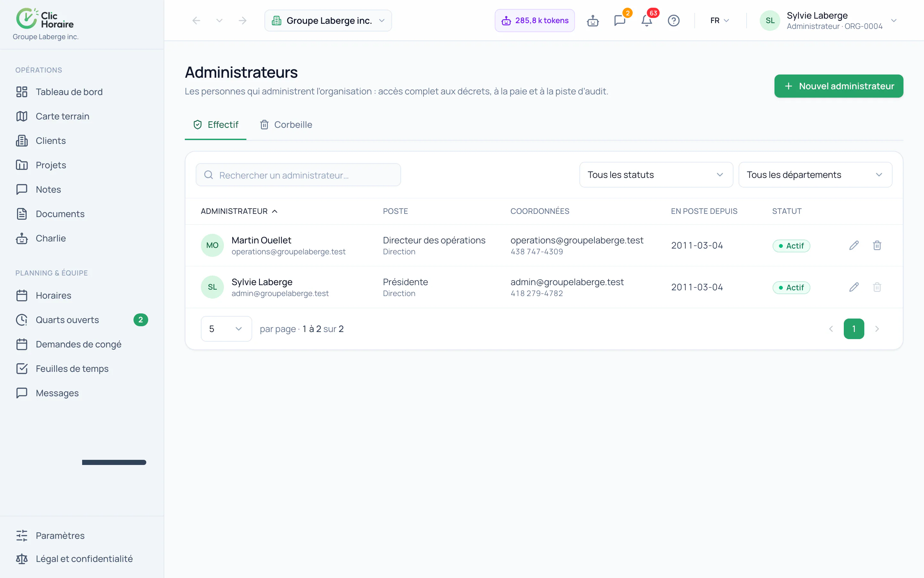Screen dimensions: 924x578
Task: Click Sylvie Laberge row trash icon
Action: [877, 287]
